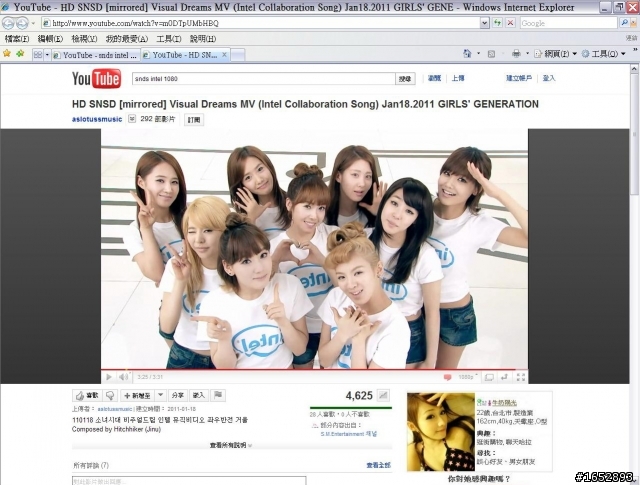
Task: Mute the video with the speaker icon
Action: click(123, 377)
